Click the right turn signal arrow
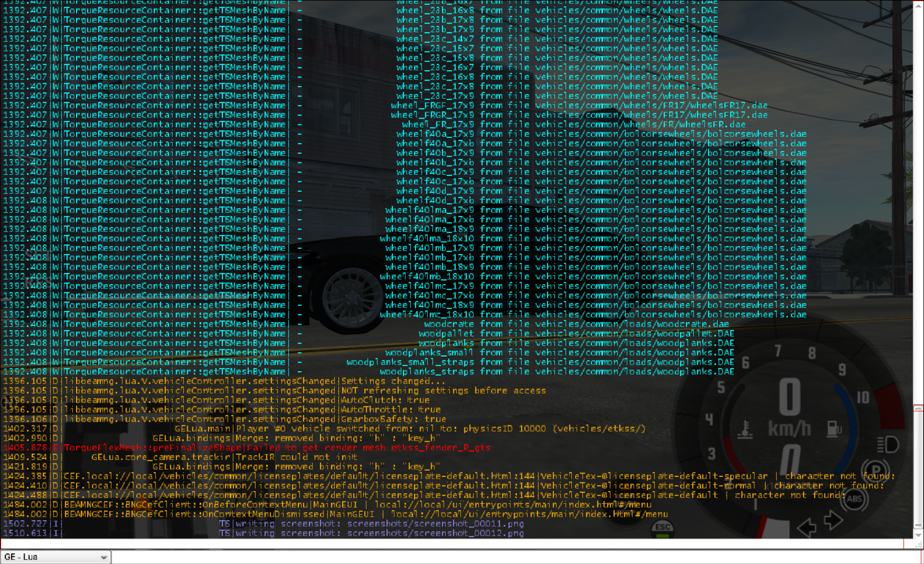Screen dimensions: 924x564 [834, 519]
